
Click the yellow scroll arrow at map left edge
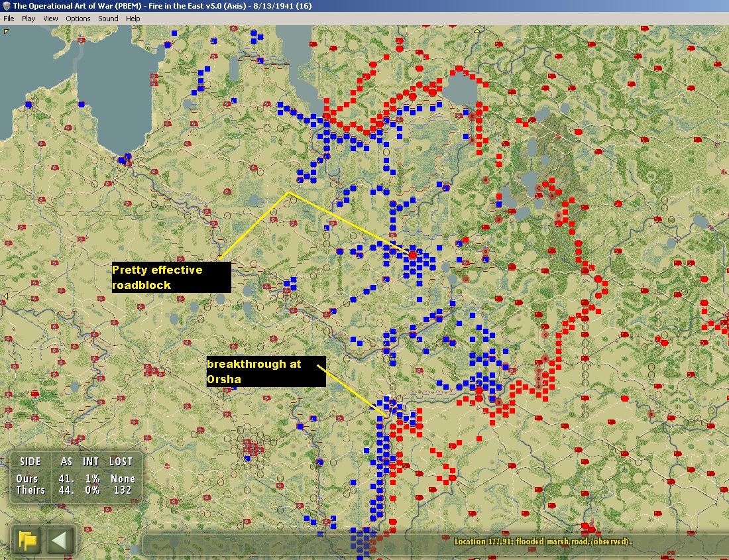pos(5,296)
